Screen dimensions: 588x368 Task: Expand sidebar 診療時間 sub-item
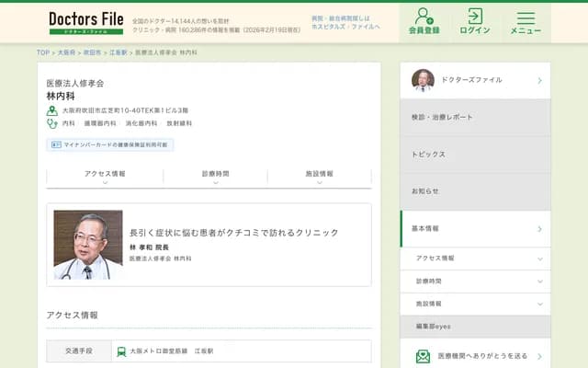click(x=476, y=282)
